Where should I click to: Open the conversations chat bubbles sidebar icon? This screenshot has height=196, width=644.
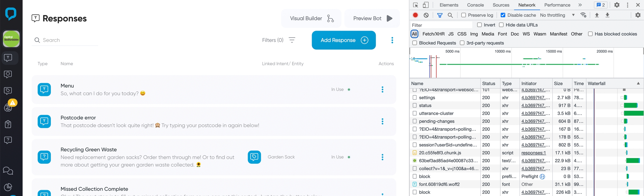tap(8, 171)
